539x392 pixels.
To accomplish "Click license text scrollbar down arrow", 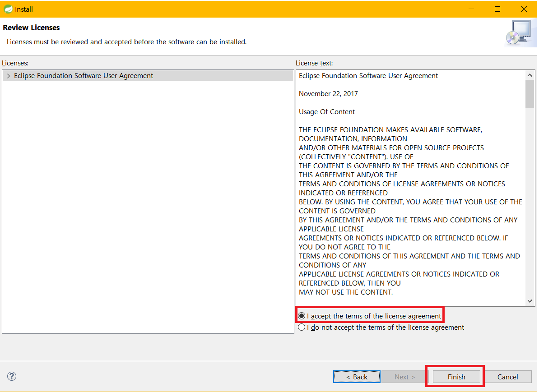I will click(530, 301).
